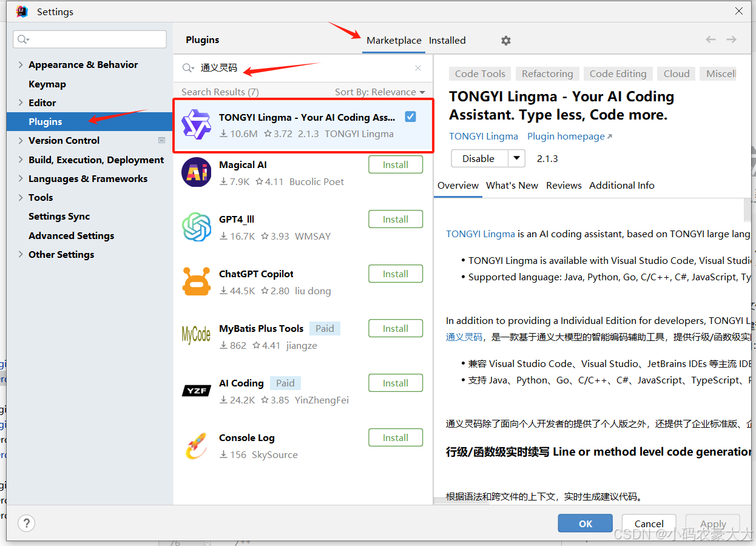Open the Additional Info tab

click(622, 185)
